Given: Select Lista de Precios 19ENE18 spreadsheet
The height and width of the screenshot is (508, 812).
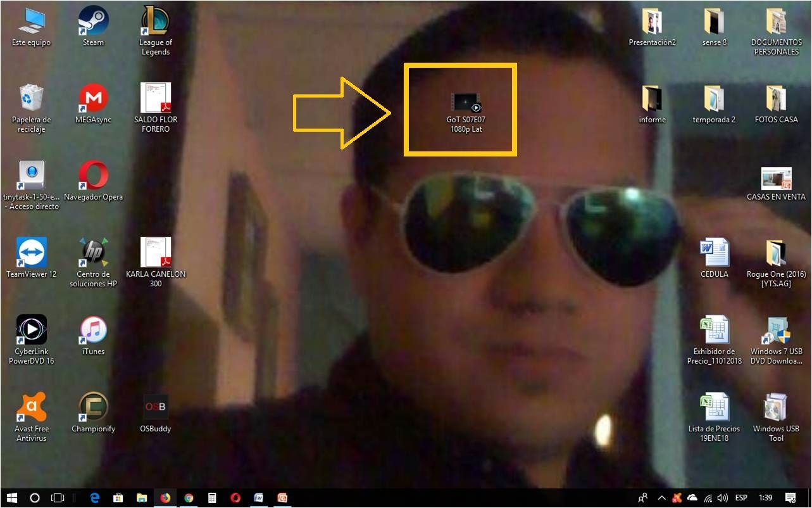Looking at the screenshot, I should coord(714,418).
